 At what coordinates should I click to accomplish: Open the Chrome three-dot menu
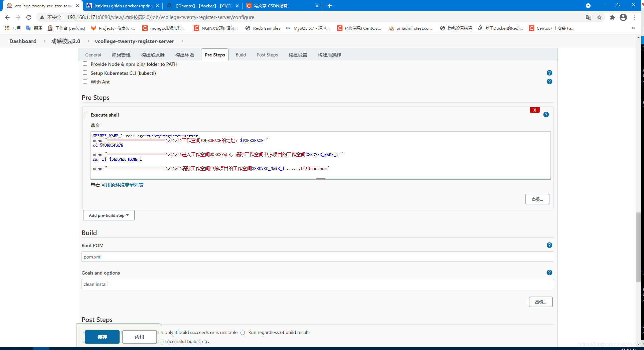(634, 17)
